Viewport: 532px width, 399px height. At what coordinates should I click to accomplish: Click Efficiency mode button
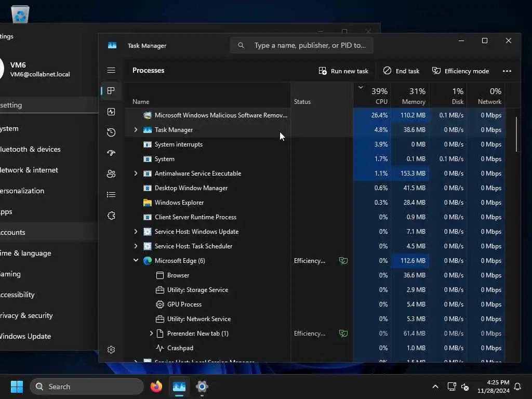coord(460,71)
